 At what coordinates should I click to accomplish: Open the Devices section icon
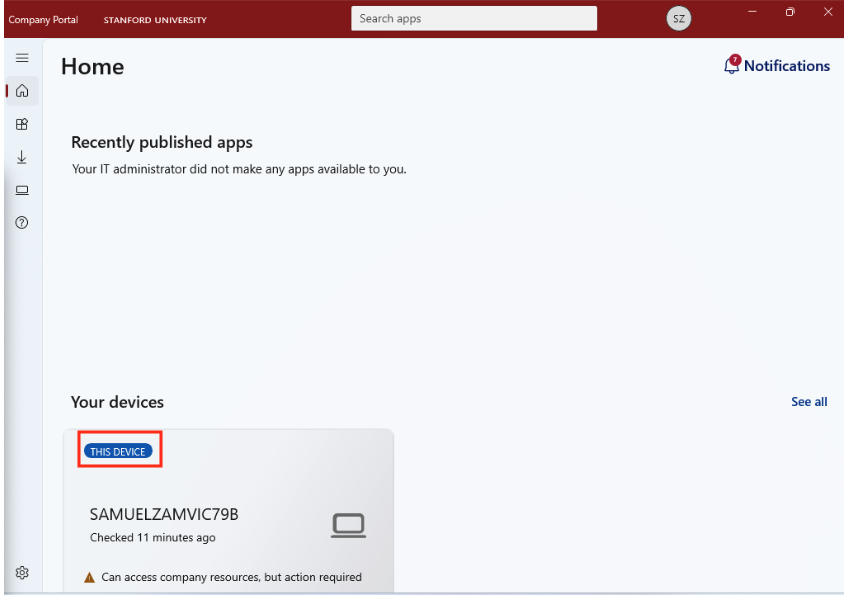[21, 190]
